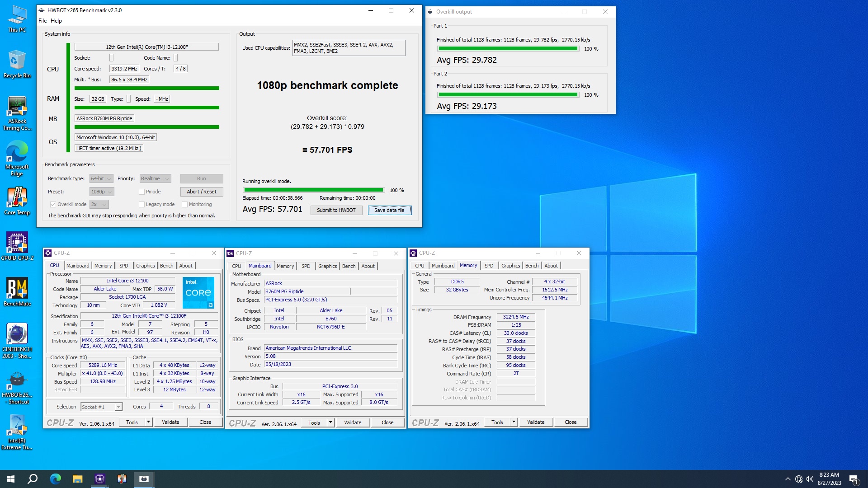Open Intel Extreme Tuning Utility icon
This screenshot has height=488, width=868.
tap(17, 432)
